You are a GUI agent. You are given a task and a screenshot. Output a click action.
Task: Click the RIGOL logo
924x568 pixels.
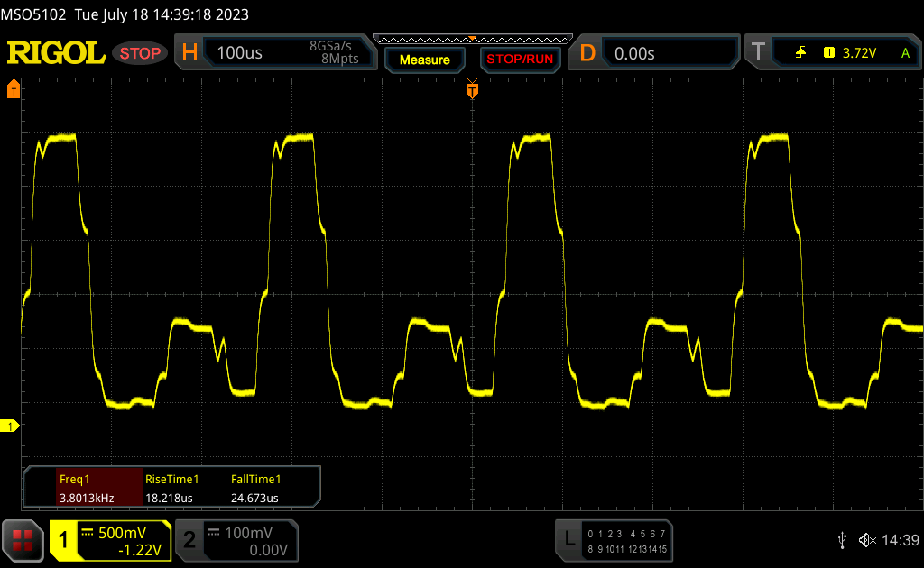click(56, 53)
